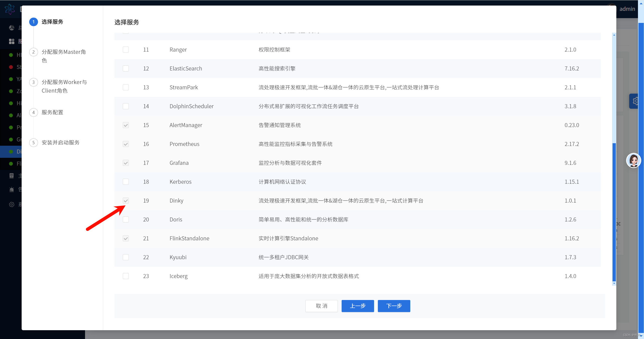Click service name FlinkStandalone
Image resolution: width=644 pixels, height=339 pixels.
pos(189,238)
